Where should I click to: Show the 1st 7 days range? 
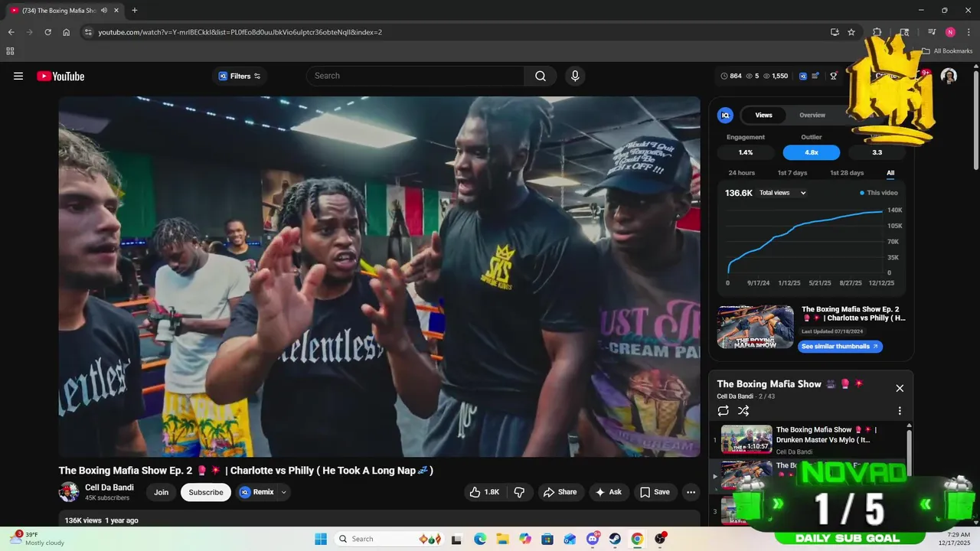(792, 173)
